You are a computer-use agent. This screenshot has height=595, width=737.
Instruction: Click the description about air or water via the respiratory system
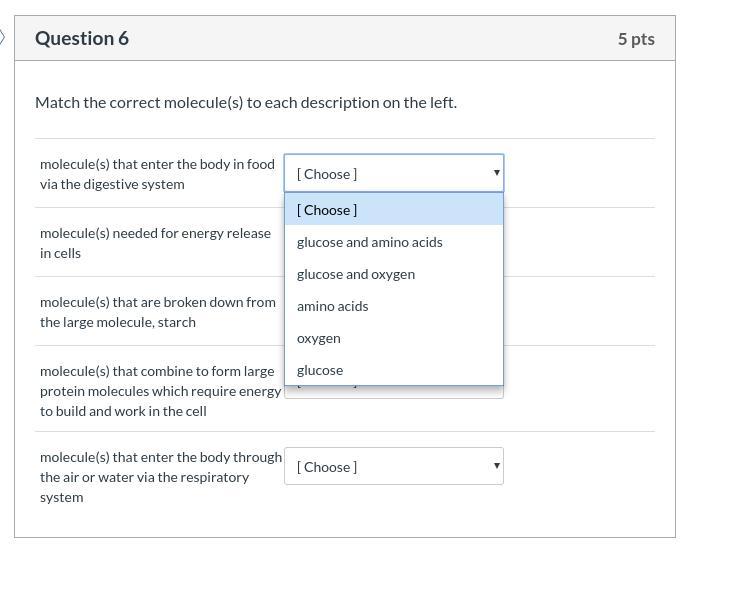160,477
